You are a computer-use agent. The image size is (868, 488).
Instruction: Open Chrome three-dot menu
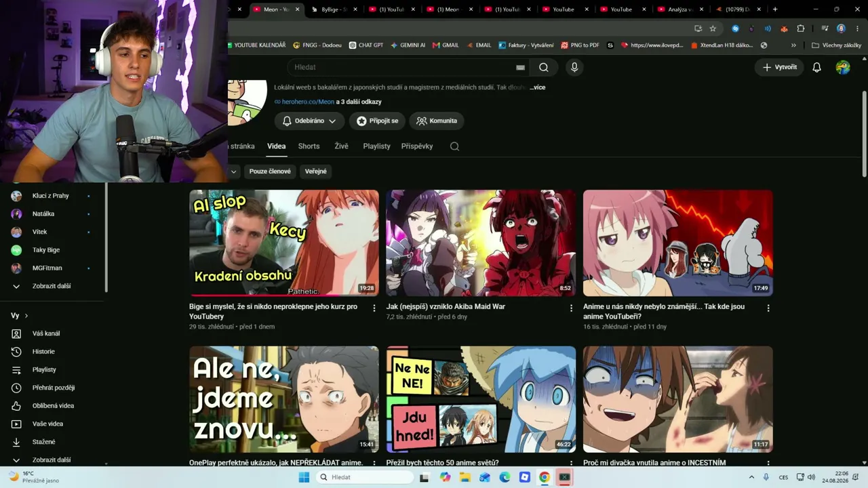(856, 28)
